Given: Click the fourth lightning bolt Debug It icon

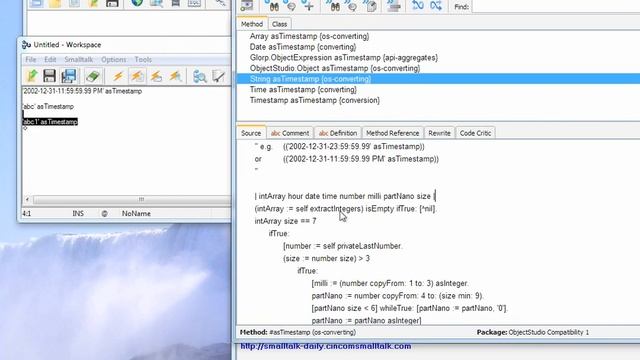Looking at the screenshot, I should pyautogui.click(x=176, y=76).
